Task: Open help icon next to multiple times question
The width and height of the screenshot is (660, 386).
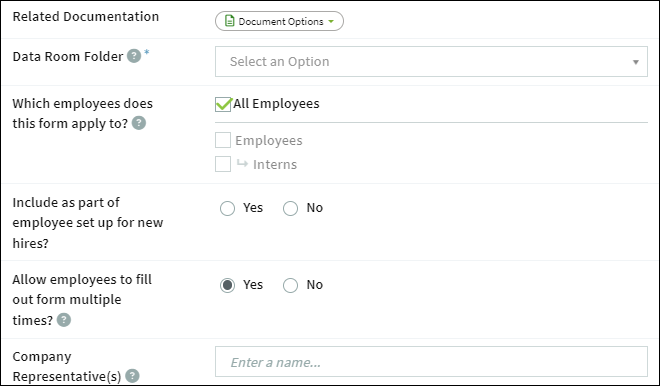Action: click(x=64, y=320)
